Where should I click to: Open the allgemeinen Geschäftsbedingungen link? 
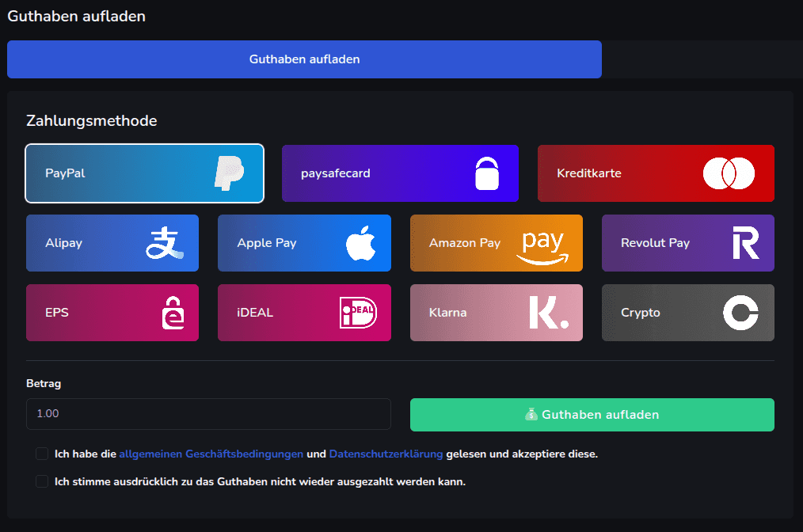click(x=211, y=454)
